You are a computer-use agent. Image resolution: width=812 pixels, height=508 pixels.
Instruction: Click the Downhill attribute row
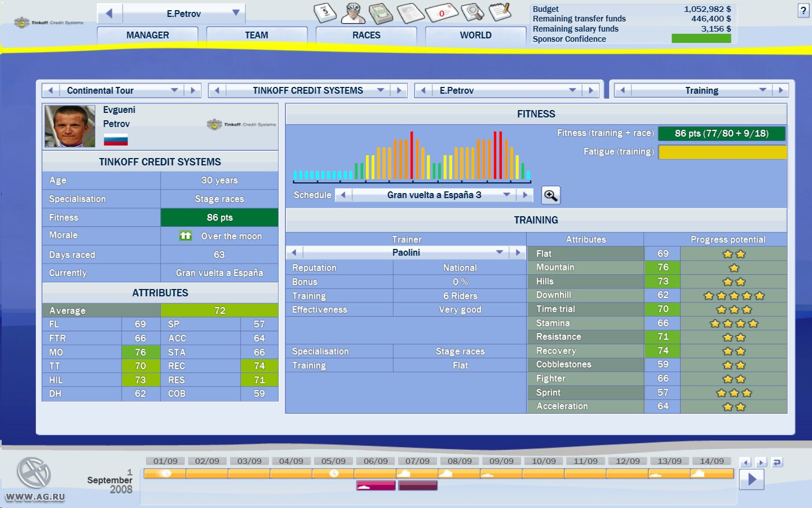657,295
